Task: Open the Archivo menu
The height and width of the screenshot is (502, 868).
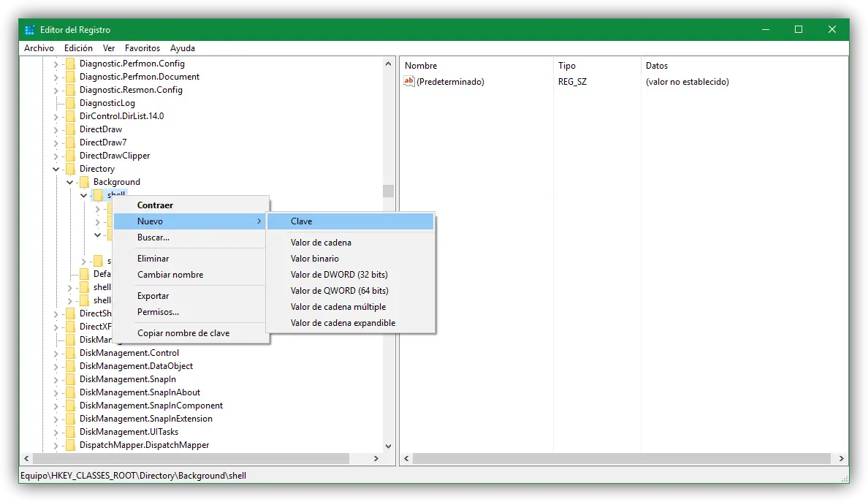Action: pos(39,48)
